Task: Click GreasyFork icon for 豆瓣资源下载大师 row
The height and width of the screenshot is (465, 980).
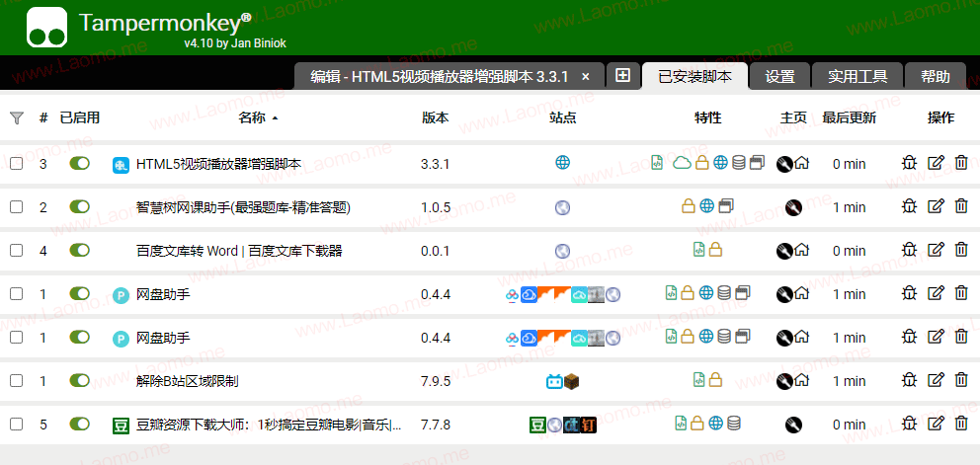Action: 793,425
